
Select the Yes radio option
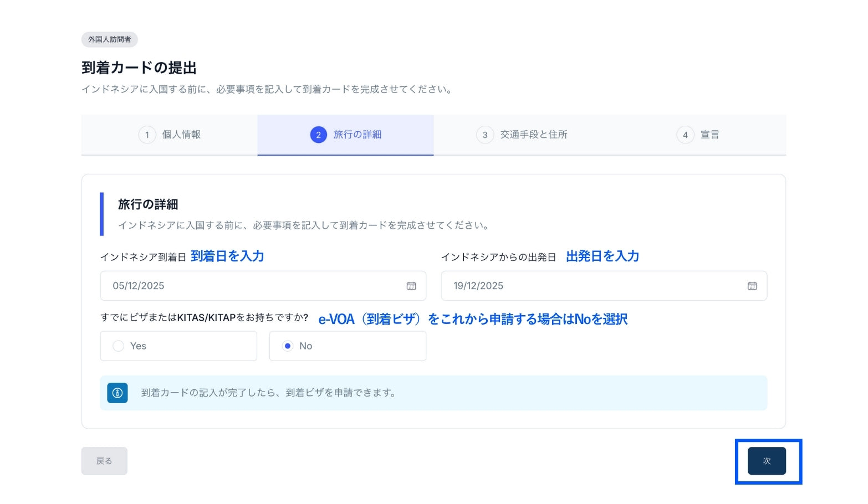[119, 346]
